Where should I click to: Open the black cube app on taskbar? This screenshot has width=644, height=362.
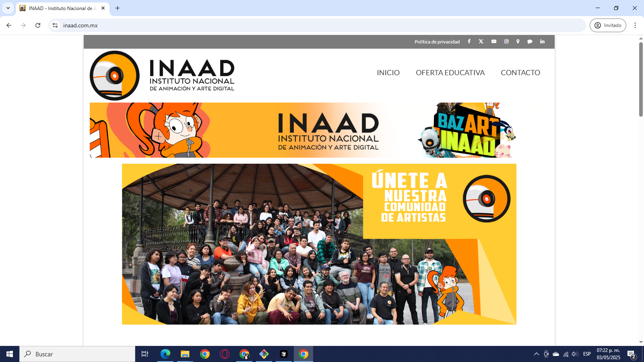pyautogui.click(x=284, y=354)
